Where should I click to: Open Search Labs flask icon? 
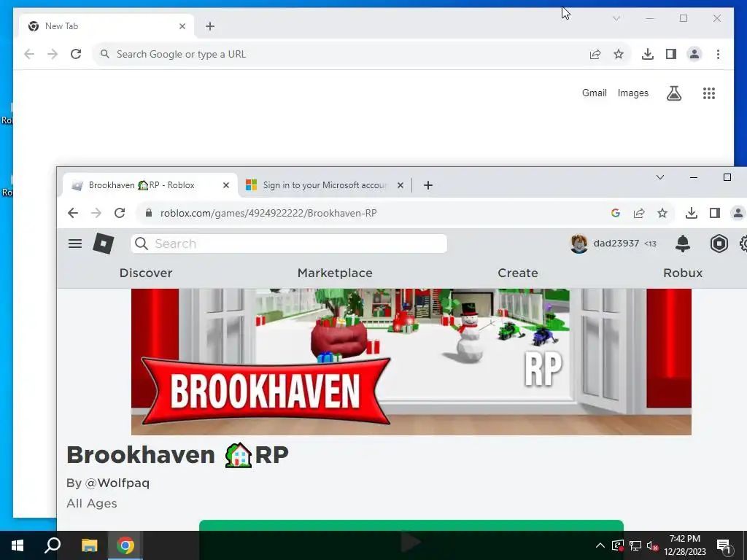673,93
